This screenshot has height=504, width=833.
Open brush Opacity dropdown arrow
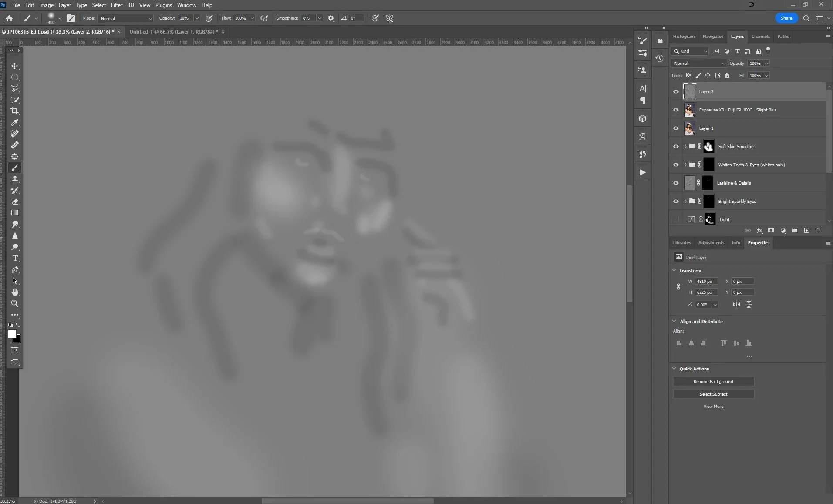(x=197, y=18)
